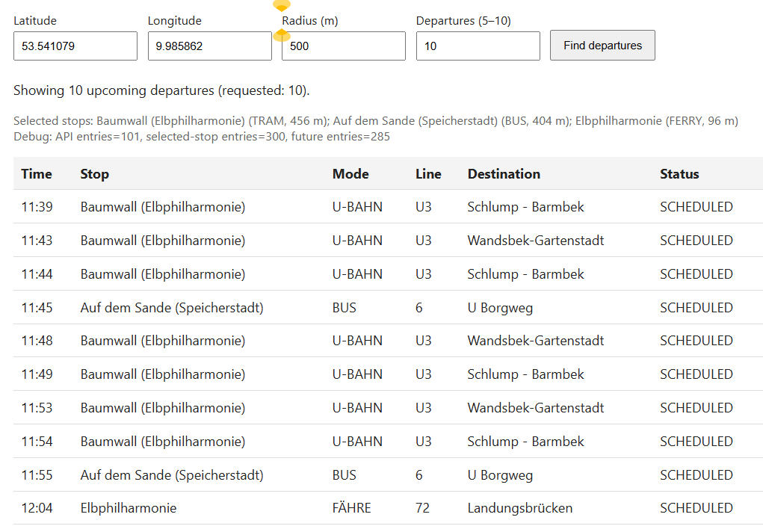Click the Find departures button
The image size is (763, 532).
pos(602,46)
